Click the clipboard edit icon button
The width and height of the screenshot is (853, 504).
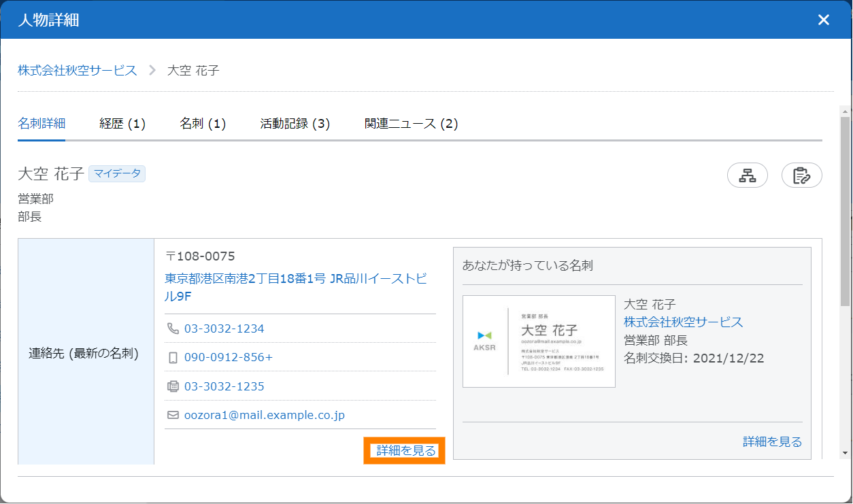click(x=801, y=175)
